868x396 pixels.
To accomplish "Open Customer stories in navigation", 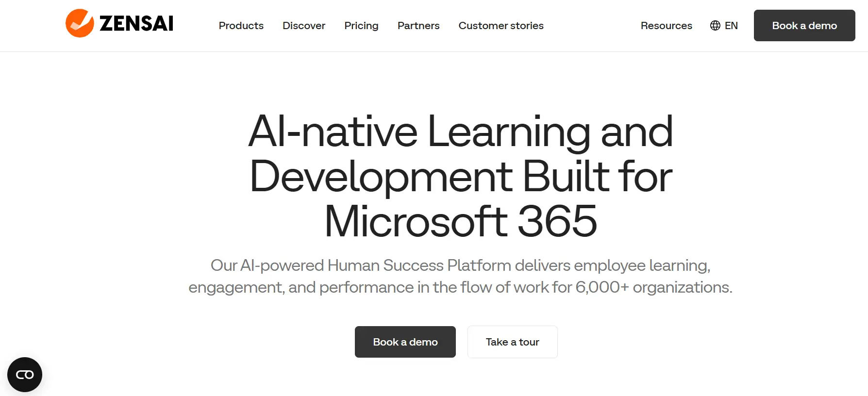I will pos(501,25).
